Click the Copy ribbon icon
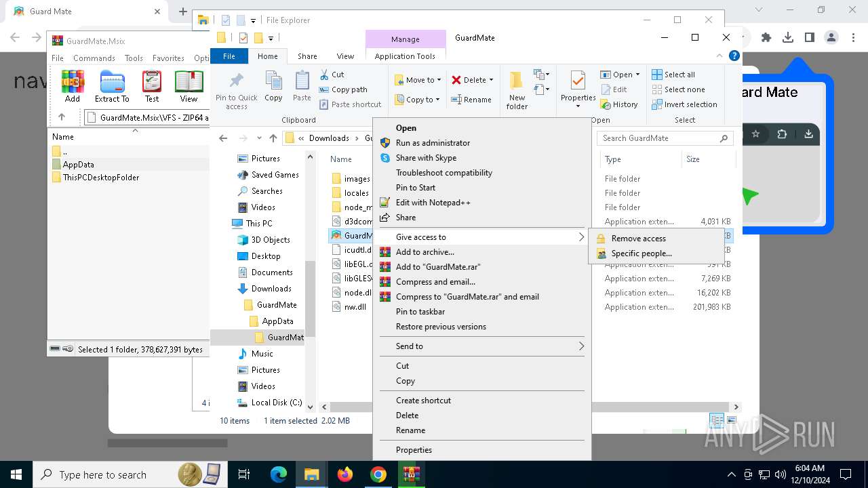The image size is (868, 488). coord(273,86)
